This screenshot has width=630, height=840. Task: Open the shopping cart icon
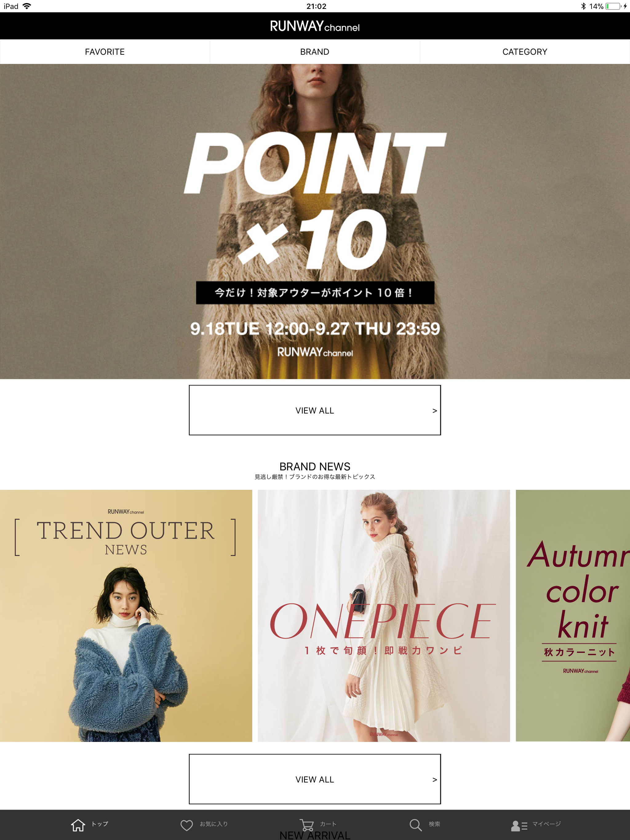click(x=306, y=824)
